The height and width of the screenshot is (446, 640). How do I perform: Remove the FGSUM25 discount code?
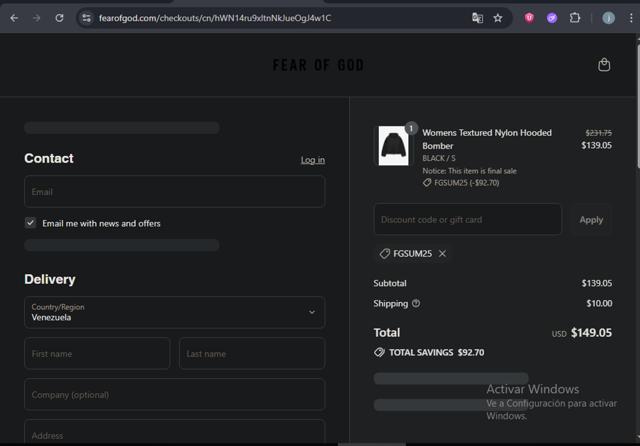[x=442, y=254]
